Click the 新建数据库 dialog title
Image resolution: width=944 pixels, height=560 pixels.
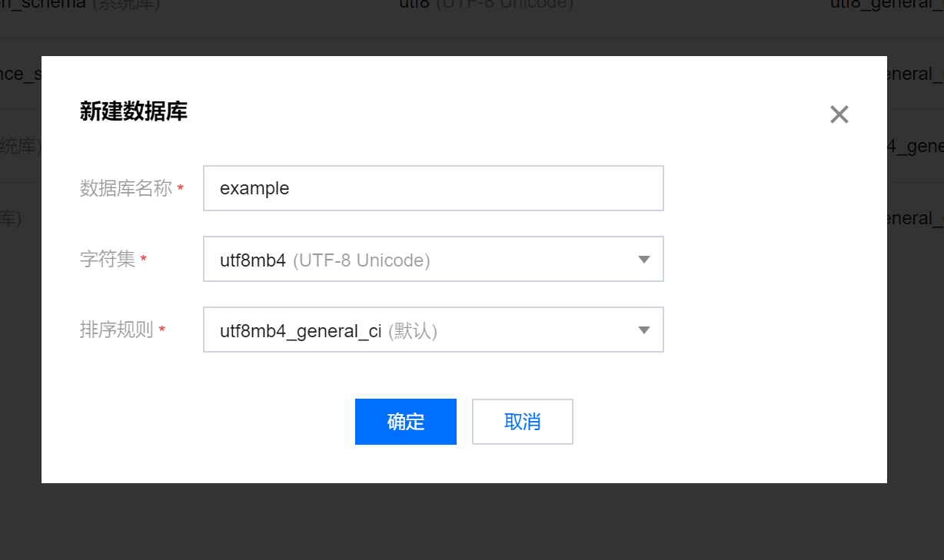pyautogui.click(x=133, y=112)
